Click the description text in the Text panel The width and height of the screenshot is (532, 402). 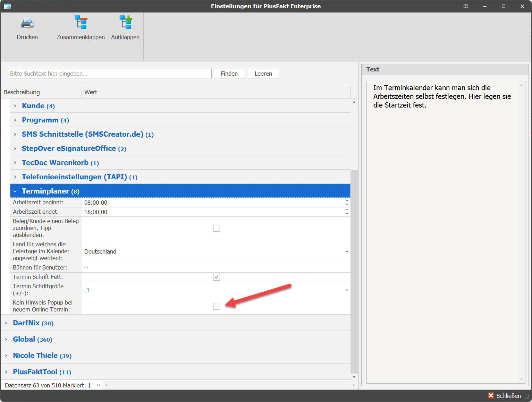pyautogui.click(x=442, y=96)
